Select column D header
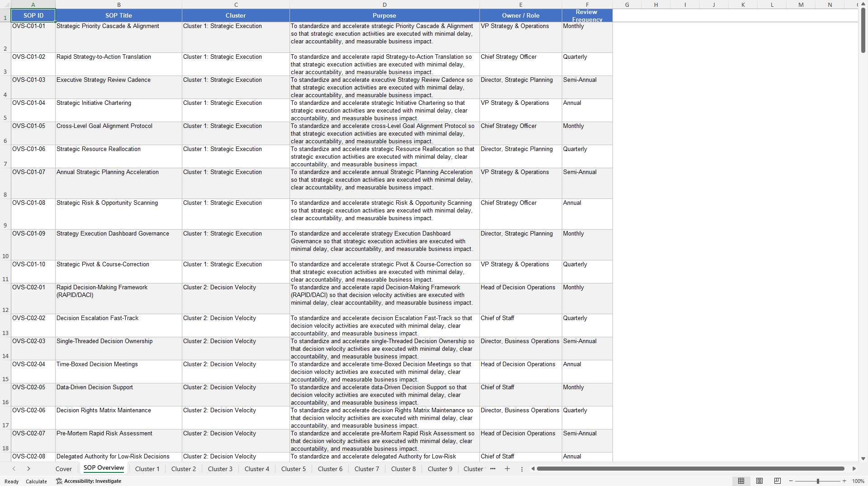Viewport: 868px width, 486px height. point(384,5)
